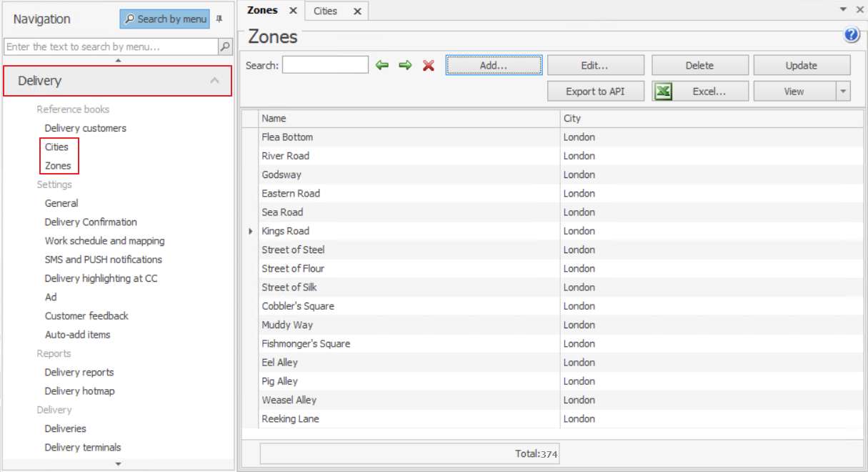Collapse the Delivery navigation section
This screenshot has width=868, height=472.
[x=214, y=81]
